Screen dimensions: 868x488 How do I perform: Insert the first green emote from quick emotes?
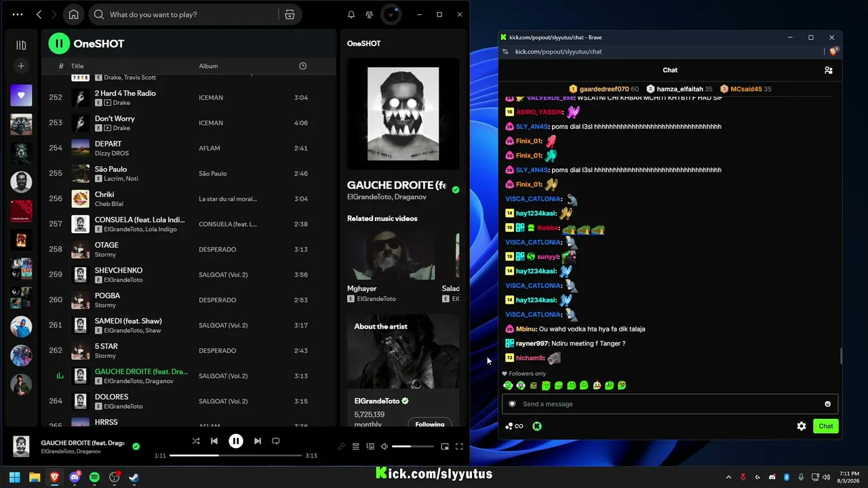508,386
